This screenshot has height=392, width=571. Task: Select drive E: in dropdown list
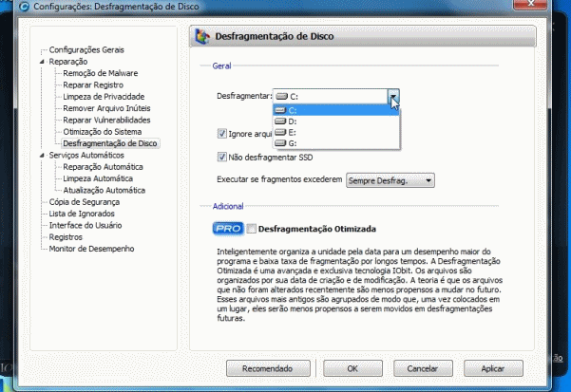coord(336,132)
